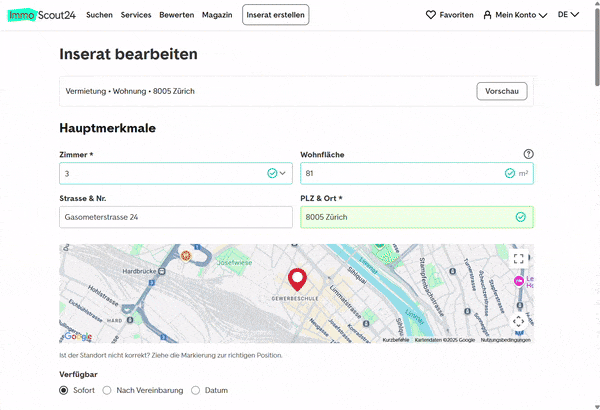The width and height of the screenshot is (600, 410).
Task: Click the pink marker on map edge
Action: [x=518, y=281]
